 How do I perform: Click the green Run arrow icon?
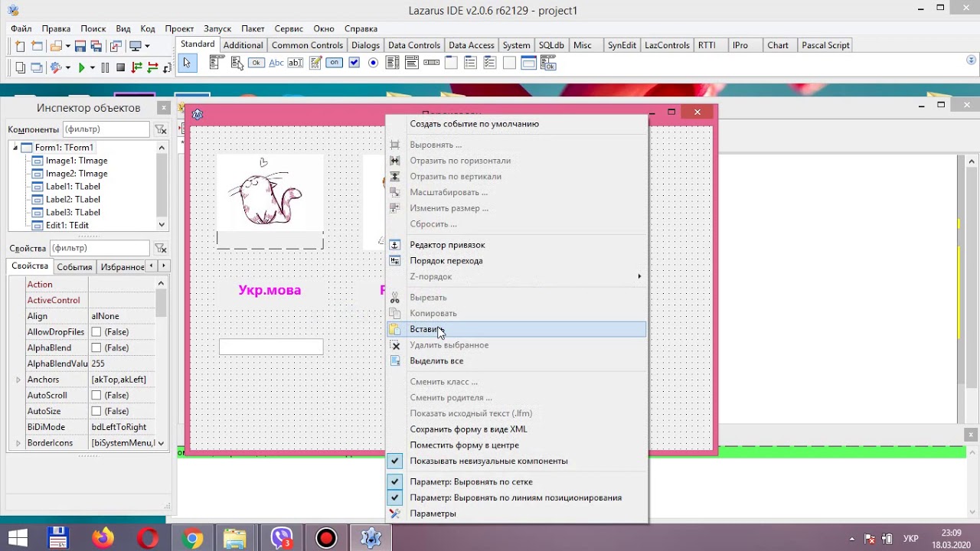click(81, 67)
